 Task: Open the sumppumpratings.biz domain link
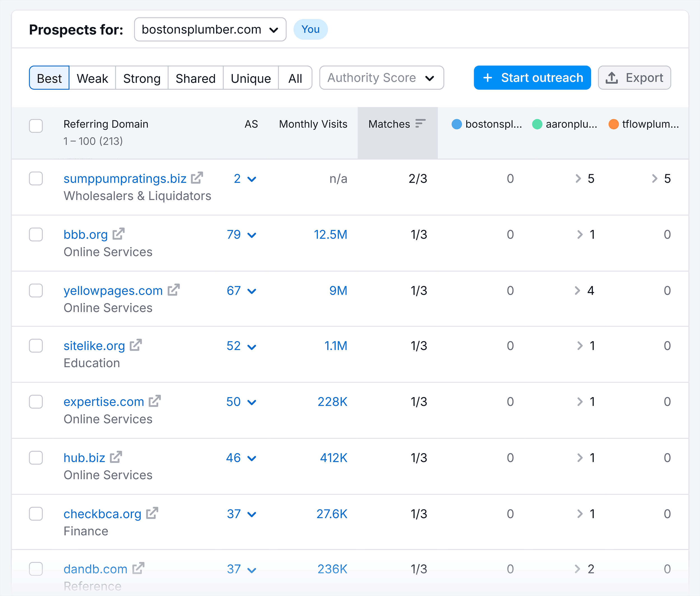coord(125,178)
